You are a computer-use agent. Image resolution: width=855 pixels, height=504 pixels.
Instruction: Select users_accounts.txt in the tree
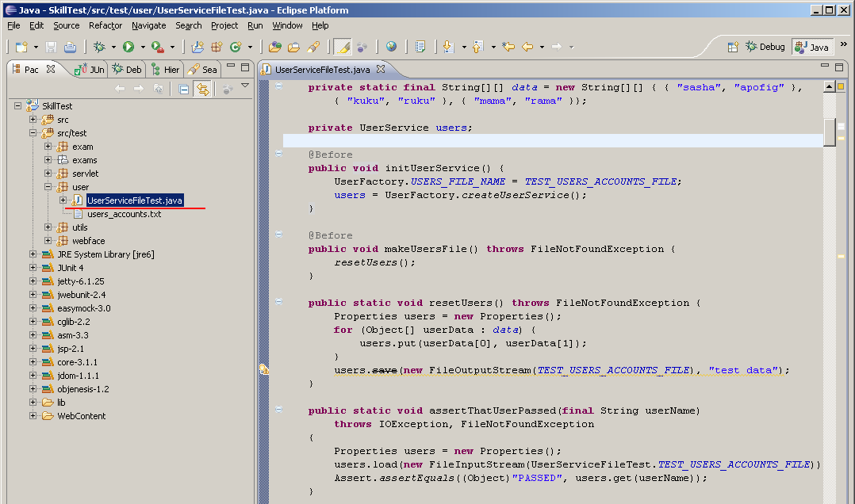124,214
